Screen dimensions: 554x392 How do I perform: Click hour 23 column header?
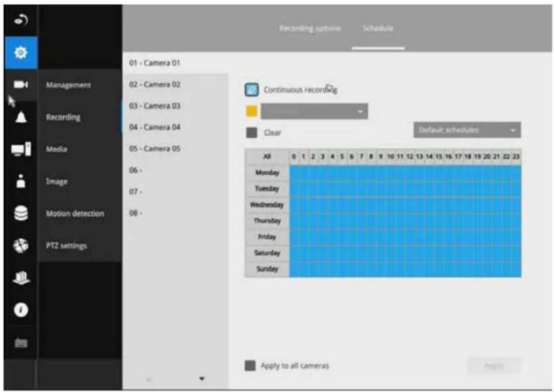tap(516, 156)
